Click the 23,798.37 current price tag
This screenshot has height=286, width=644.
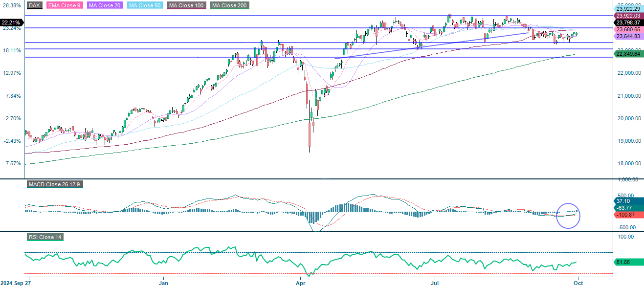(x=629, y=22)
